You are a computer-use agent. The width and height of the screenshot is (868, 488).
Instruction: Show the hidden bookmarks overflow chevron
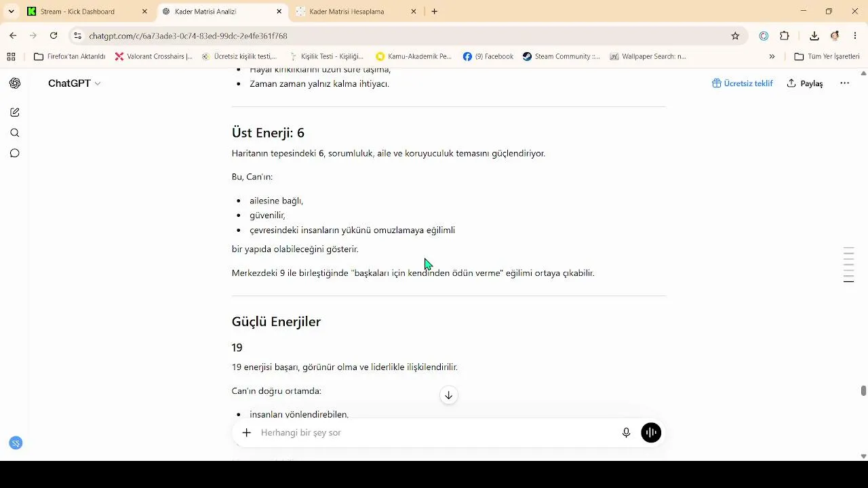click(772, 56)
